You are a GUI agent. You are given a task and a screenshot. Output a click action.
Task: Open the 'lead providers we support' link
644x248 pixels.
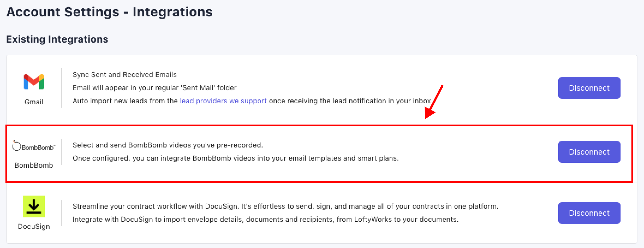223,101
